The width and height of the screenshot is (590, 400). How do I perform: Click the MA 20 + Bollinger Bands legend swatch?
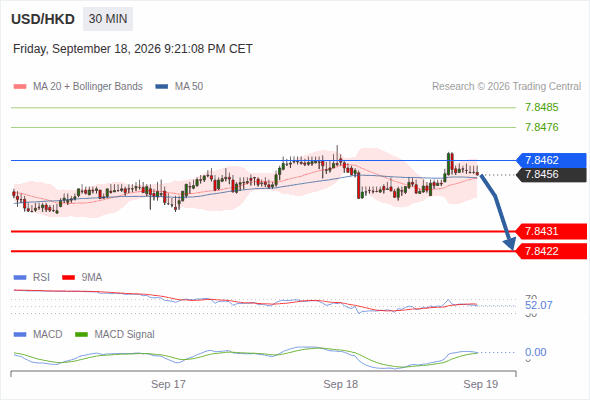[20, 87]
